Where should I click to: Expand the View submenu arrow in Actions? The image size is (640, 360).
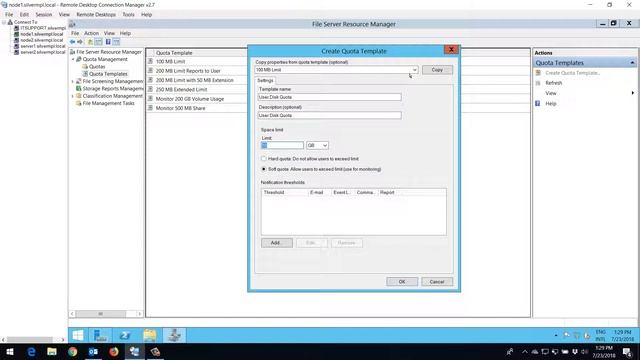tap(633, 93)
